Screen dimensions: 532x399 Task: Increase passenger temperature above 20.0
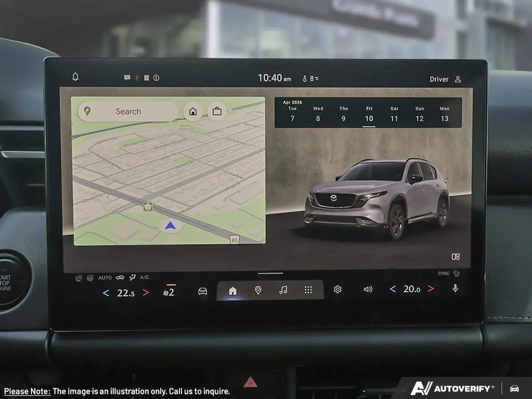click(431, 288)
